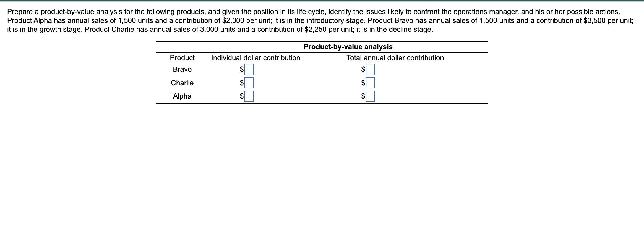Image resolution: width=644 pixels, height=241 pixels.
Task: Click the Charlie total annual dollar contribution field
Action: tap(371, 83)
